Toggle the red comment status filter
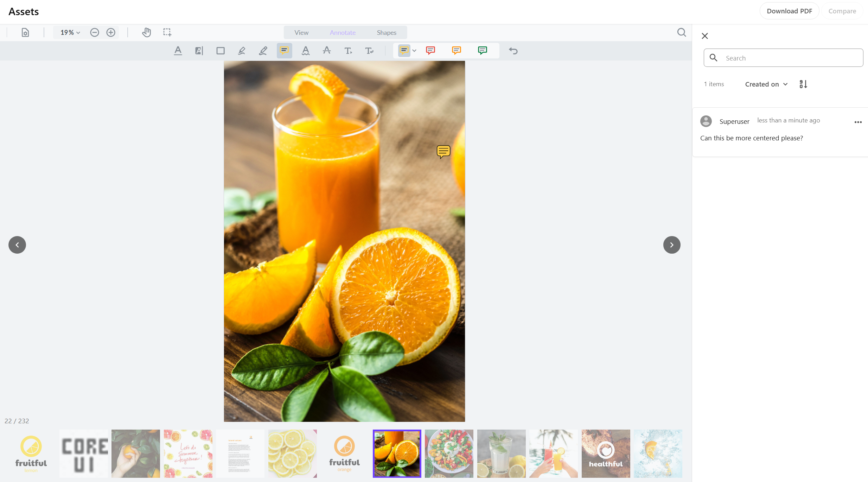Screen dimensions: 868x482 (x=430, y=50)
